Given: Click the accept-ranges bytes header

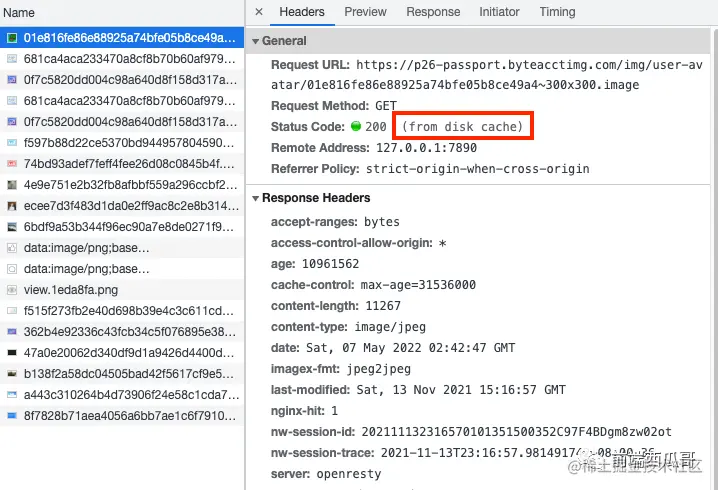Looking at the screenshot, I should tap(335, 222).
